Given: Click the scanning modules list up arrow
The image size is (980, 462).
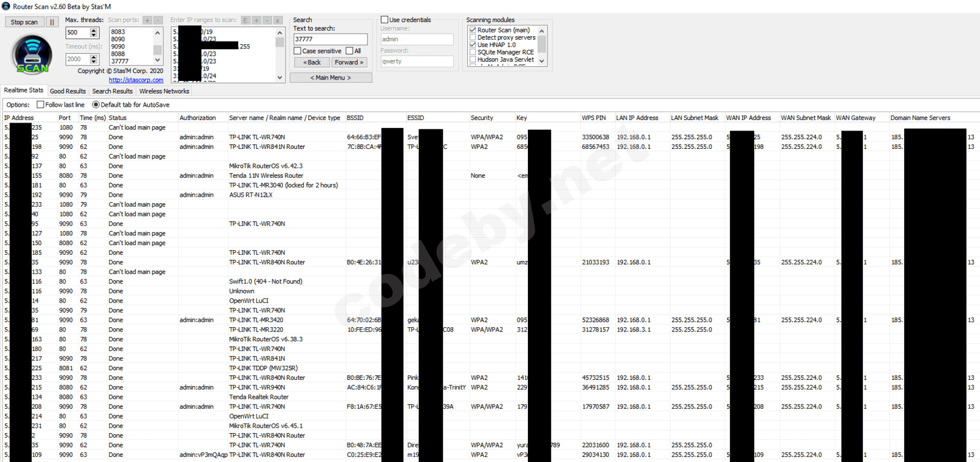Looking at the screenshot, I should click(x=541, y=31).
